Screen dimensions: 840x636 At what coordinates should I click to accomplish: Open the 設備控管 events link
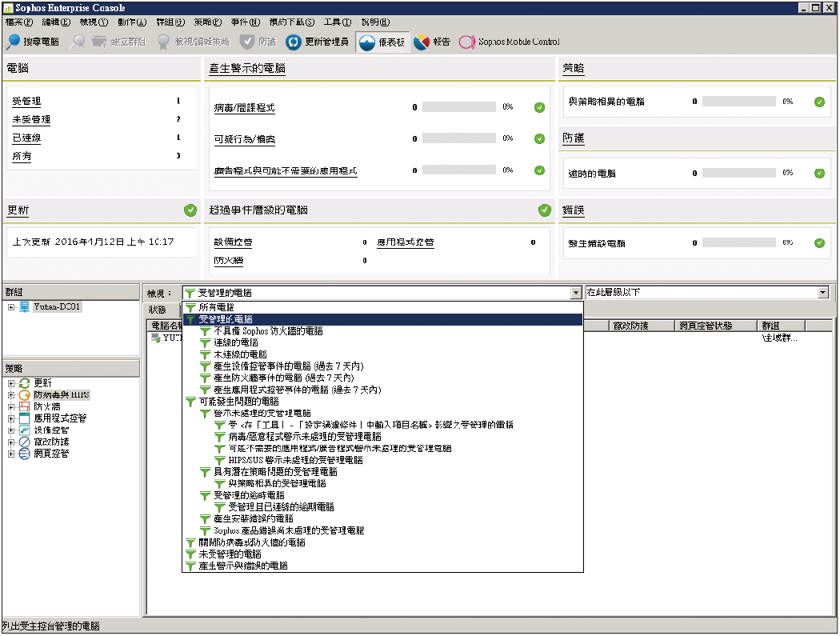(x=233, y=242)
